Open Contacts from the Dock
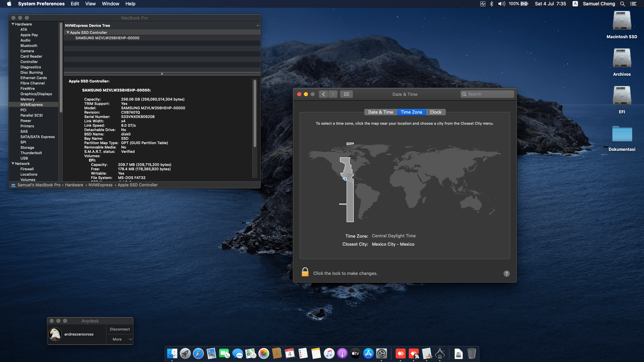 tap(277, 353)
